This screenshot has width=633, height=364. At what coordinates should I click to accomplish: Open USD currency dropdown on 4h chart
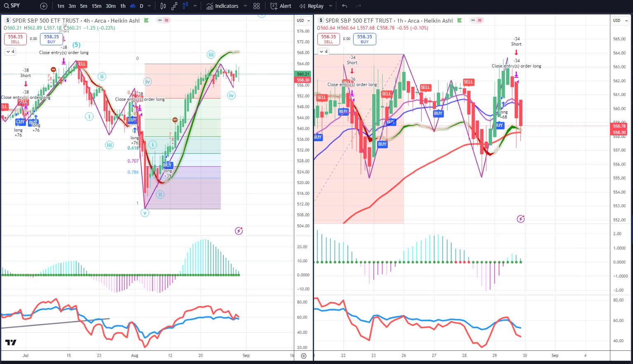point(303,20)
